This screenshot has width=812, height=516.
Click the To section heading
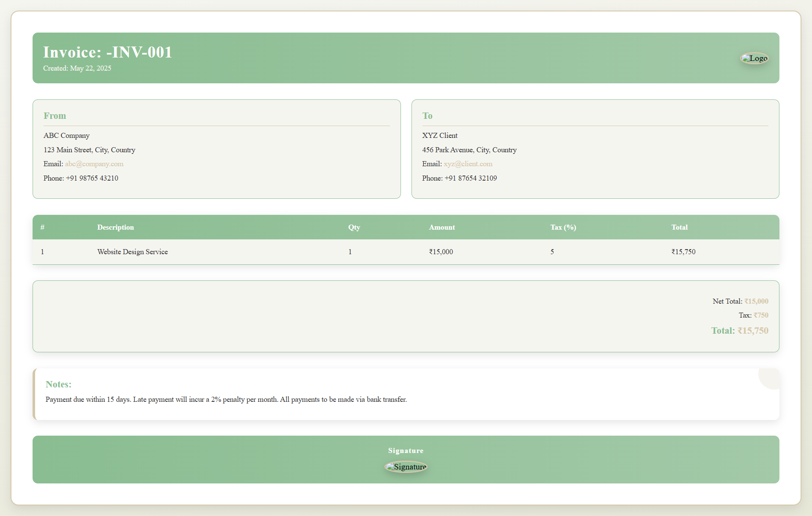coord(427,116)
